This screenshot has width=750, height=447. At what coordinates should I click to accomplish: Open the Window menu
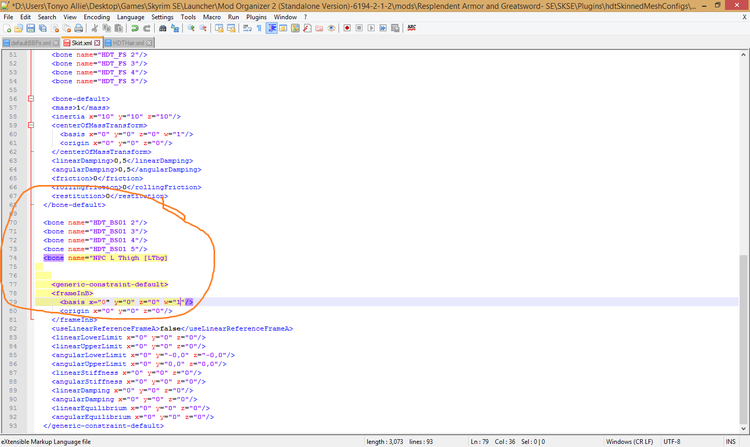(285, 17)
